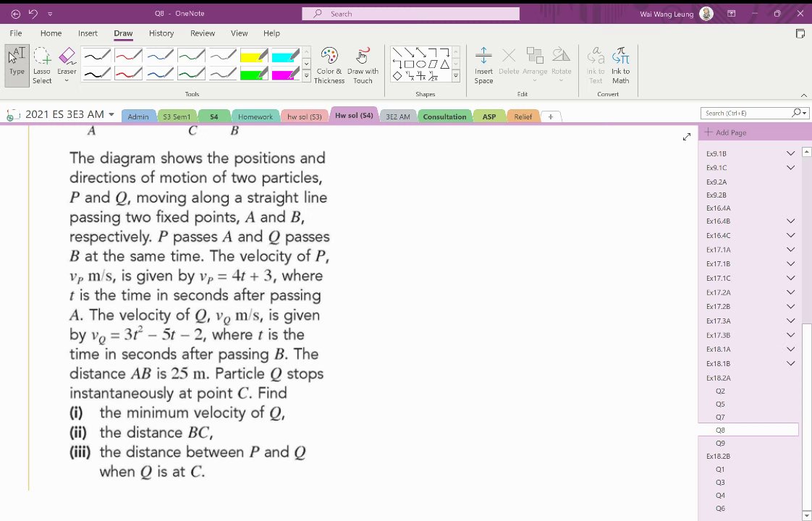Toggle Draw with Touch mode
This screenshot has height=521, width=812.
(363, 66)
